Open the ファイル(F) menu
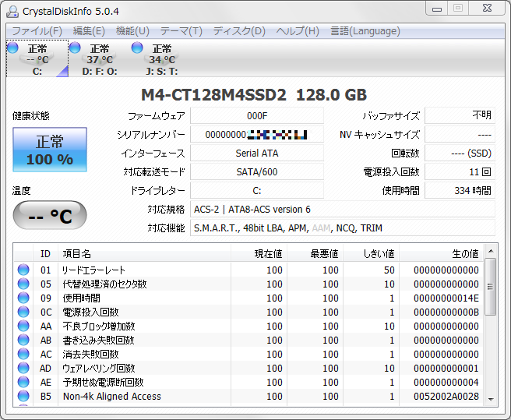This screenshot has height=420, width=511. pyautogui.click(x=37, y=31)
